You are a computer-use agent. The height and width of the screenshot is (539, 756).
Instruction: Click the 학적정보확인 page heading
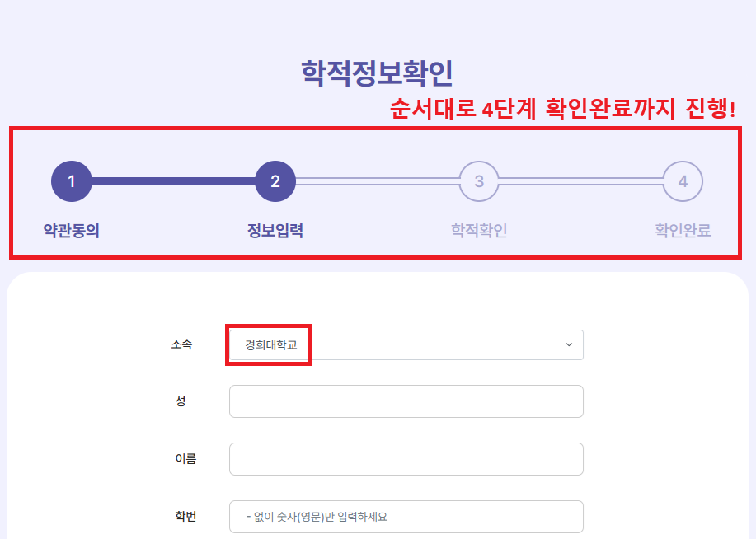coord(378,73)
